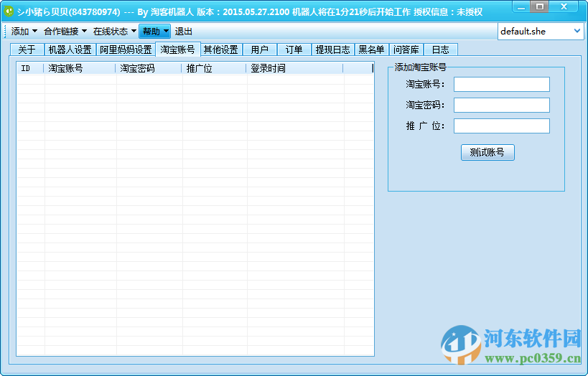Minimize the application window
This screenshot has width=588, height=376.
click(521, 6)
